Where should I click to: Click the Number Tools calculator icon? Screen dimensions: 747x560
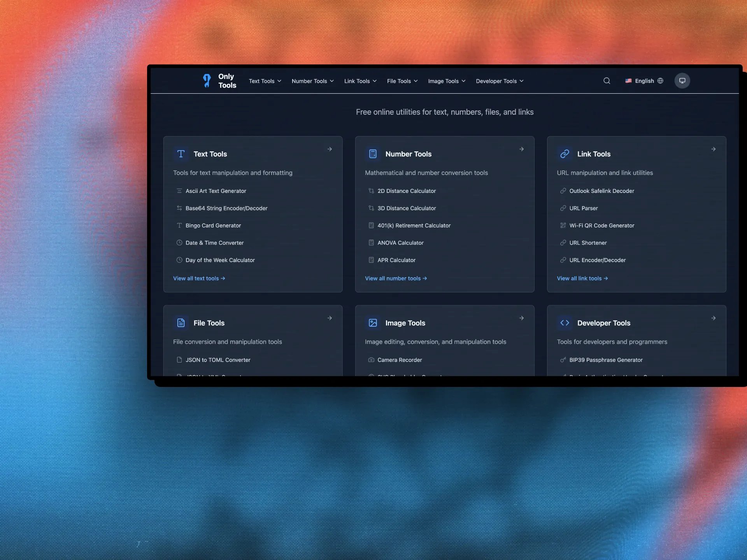tap(373, 154)
